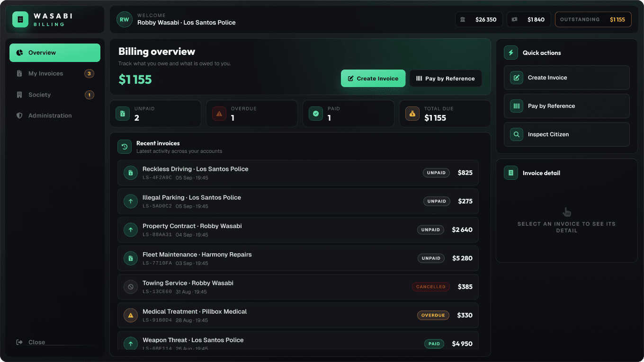Viewport: 644px width, 362px height.
Task: Select Weapon Threat · Los Santos Police invoice
Action: tap(298, 341)
